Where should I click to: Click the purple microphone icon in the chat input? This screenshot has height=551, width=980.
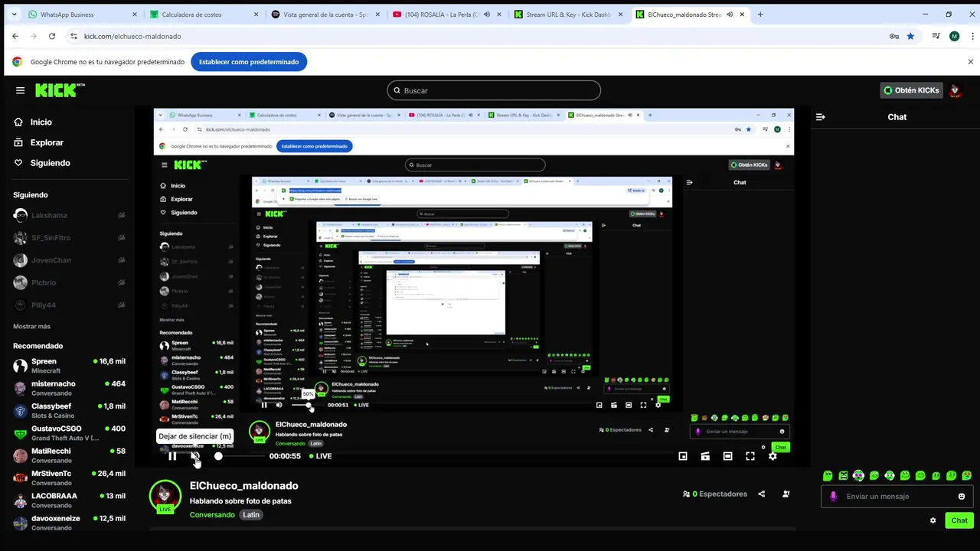[x=834, y=497]
